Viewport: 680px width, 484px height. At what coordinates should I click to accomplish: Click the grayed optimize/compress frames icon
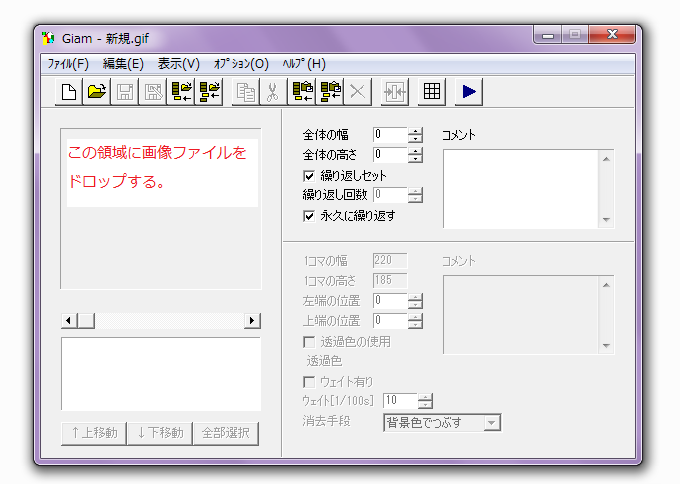pyautogui.click(x=395, y=92)
